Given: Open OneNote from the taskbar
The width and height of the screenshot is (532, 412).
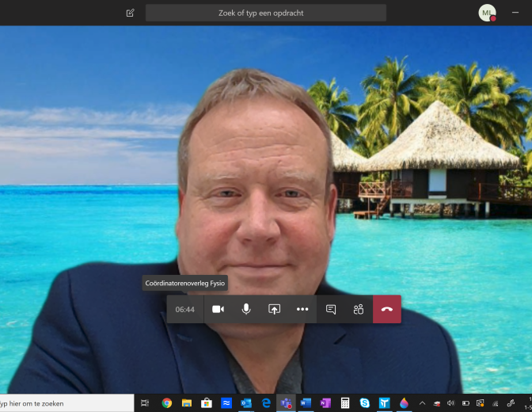Looking at the screenshot, I should (325, 403).
